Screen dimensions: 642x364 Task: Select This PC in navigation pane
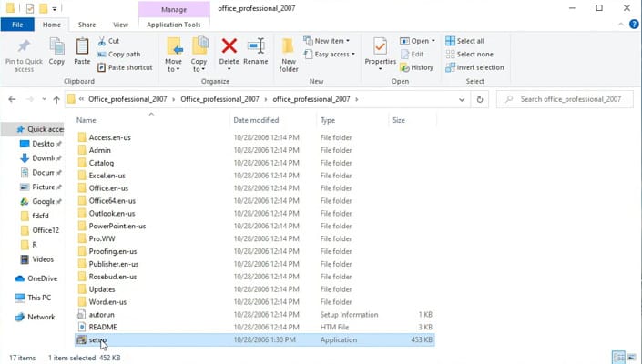[33, 298]
